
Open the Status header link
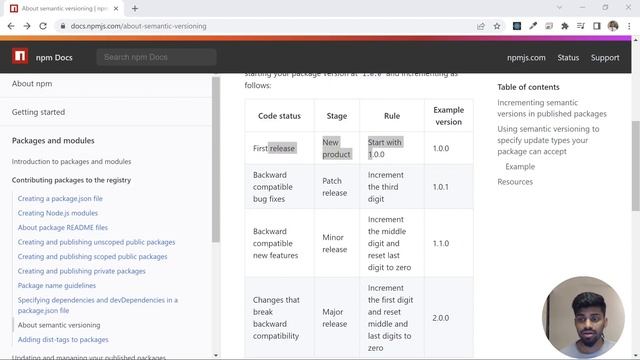point(568,58)
